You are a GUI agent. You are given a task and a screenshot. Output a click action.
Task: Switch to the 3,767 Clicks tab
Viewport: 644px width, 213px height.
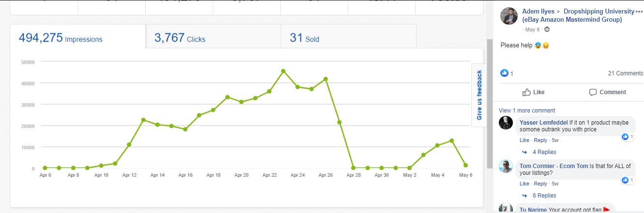click(x=180, y=38)
